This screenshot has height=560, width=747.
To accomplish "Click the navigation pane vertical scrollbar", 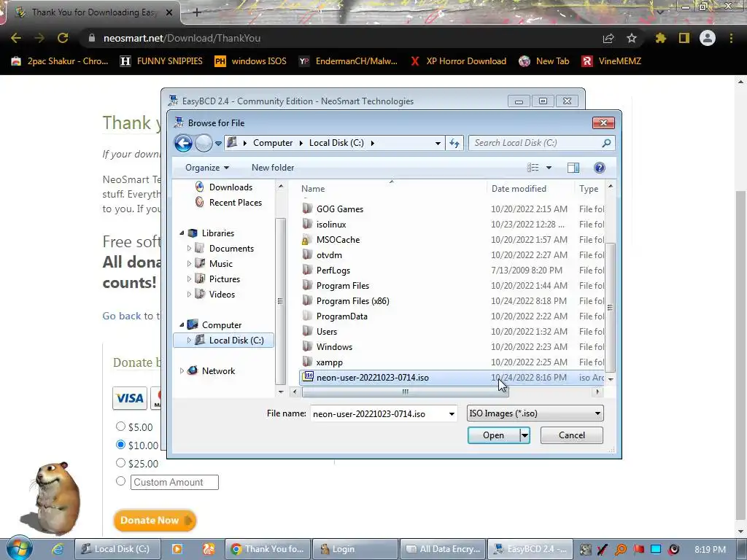I will (x=280, y=301).
